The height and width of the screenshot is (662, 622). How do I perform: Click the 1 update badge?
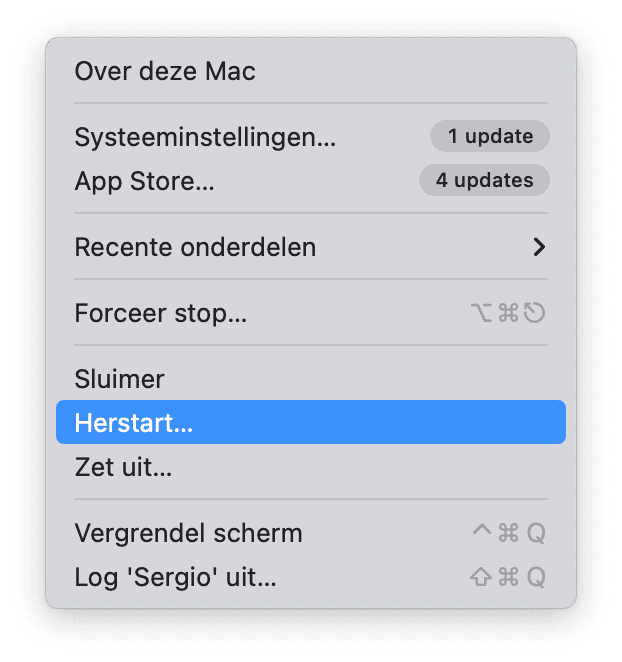coord(490,136)
